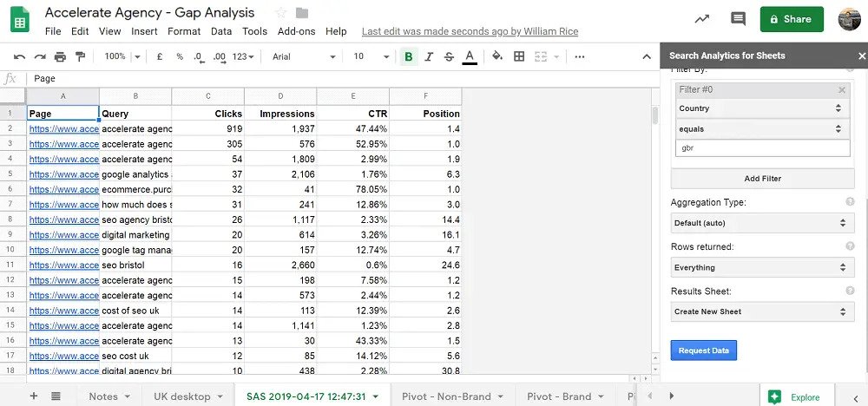Format as percent

click(x=180, y=56)
